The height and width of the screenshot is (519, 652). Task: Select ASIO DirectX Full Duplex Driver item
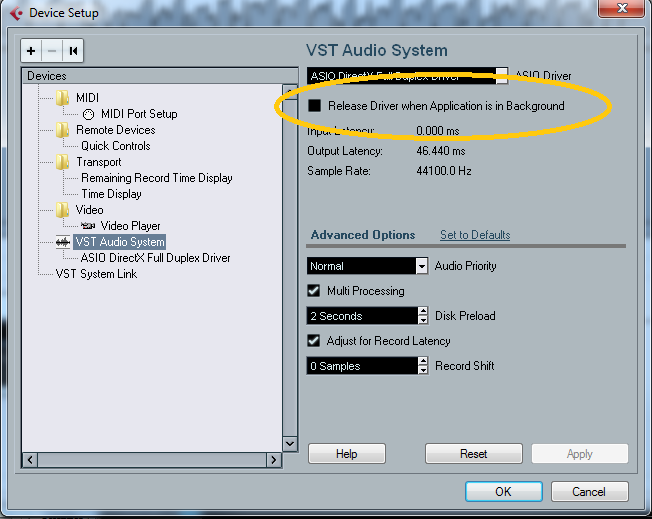[155, 258]
